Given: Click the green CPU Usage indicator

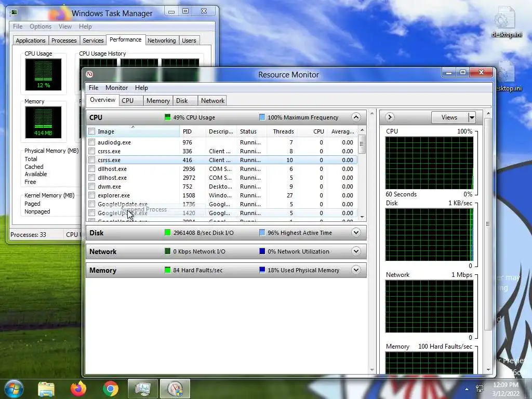Looking at the screenshot, I should [167, 117].
